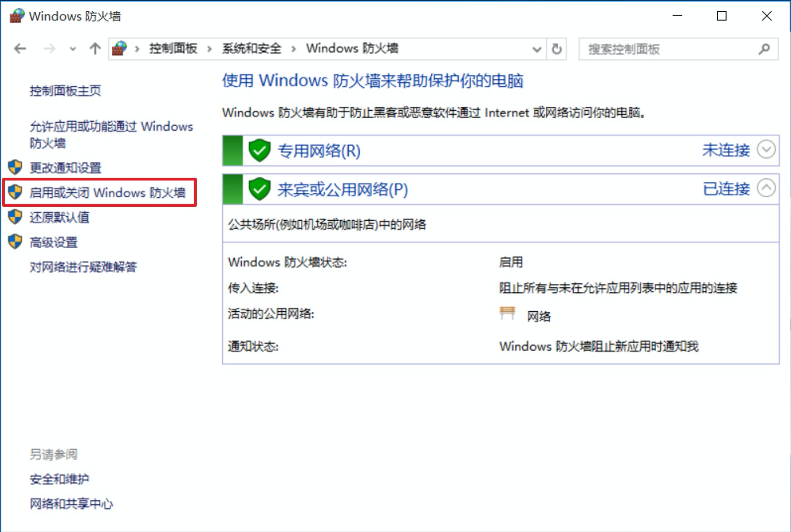The height and width of the screenshot is (532, 791).
Task: Open 网络和共享中心 link
Action: (x=71, y=503)
